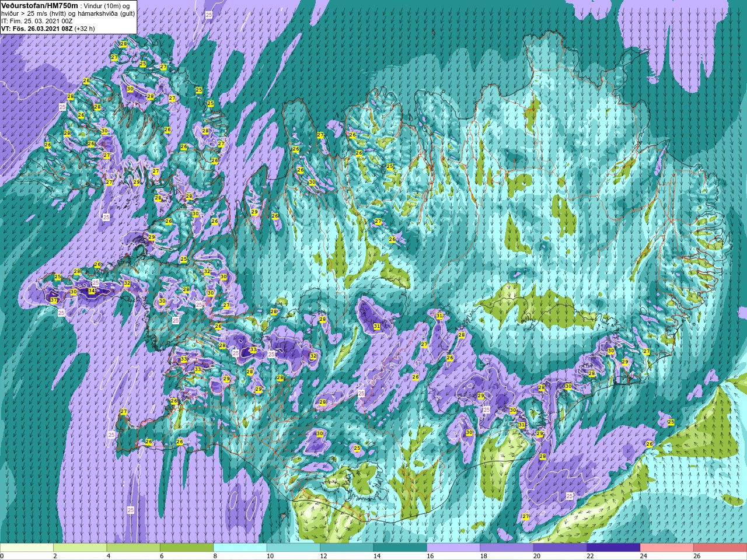Viewport: 747px width, 560px height.
Task: Click the 12–14 teal legend swatch
Action: [x=347, y=548]
